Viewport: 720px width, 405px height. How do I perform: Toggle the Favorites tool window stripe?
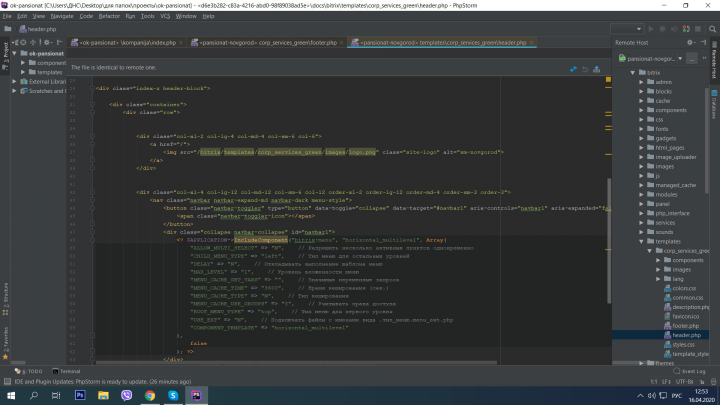(x=5, y=343)
